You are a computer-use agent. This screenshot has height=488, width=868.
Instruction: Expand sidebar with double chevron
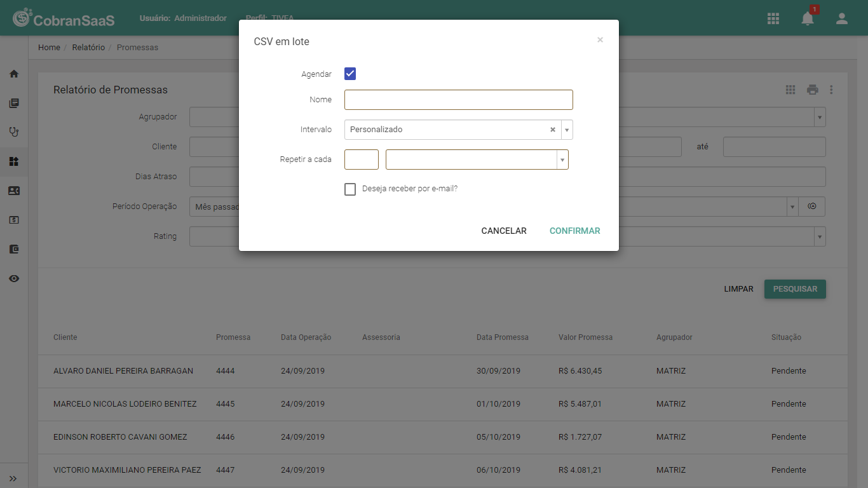point(13,478)
